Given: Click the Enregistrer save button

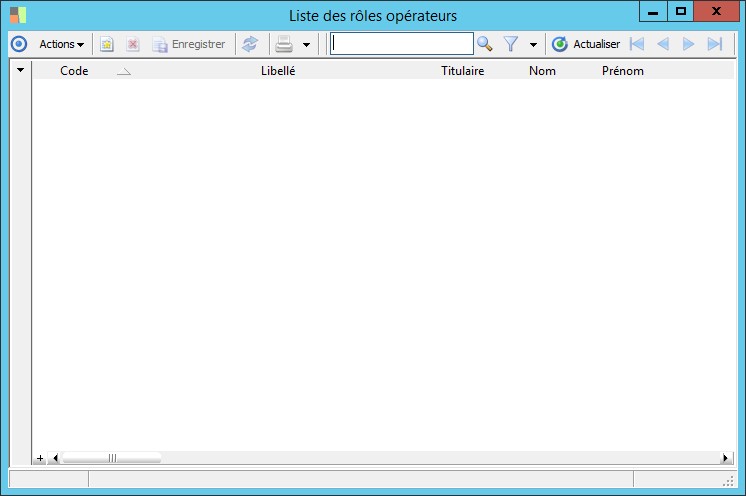Looking at the screenshot, I should coord(188,44).
